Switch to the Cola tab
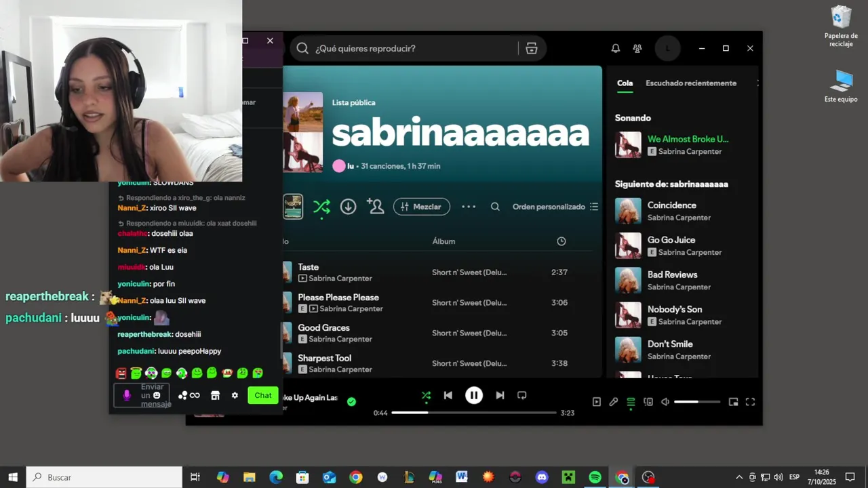 pos(625,83)
